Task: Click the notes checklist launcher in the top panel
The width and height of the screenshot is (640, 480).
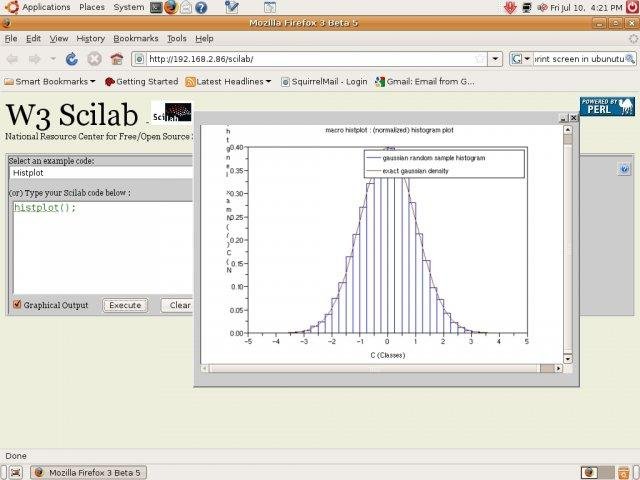Action: (x=231, y=7)
